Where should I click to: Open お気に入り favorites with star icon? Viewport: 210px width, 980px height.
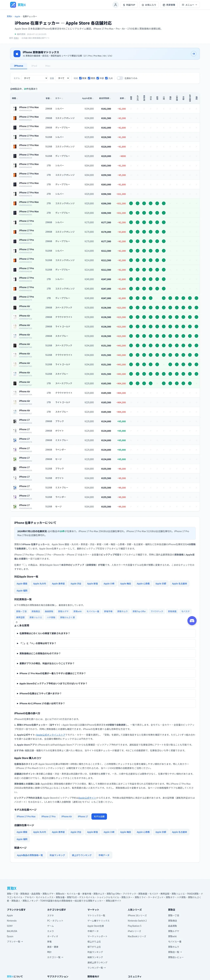tap(149, 5)
